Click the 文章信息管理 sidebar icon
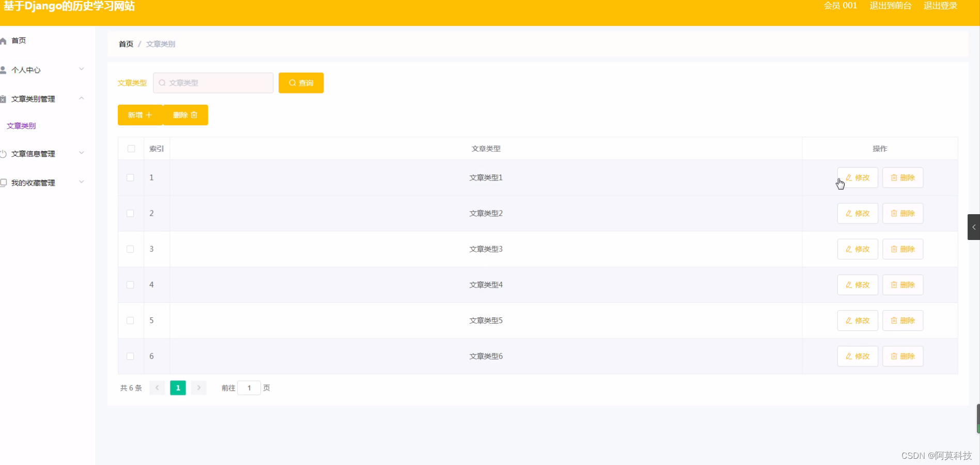The width and height of the screenshot is (980, 465). point(3,154)
